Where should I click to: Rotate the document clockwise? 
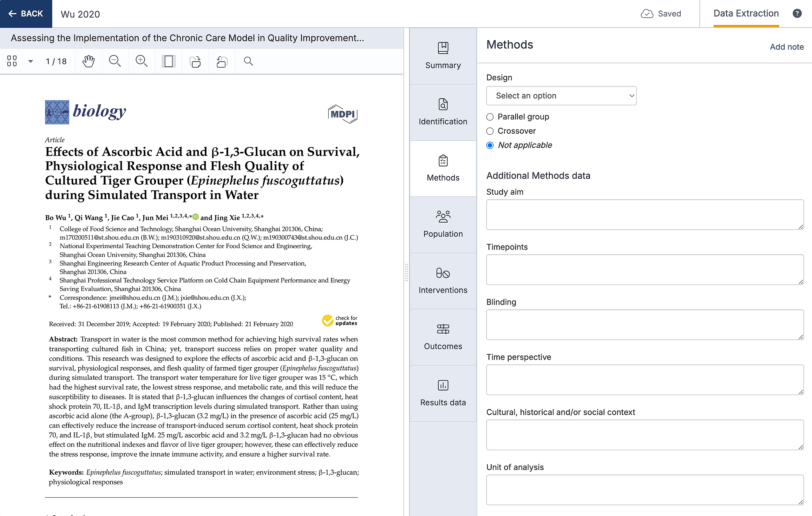coord(195,61)
